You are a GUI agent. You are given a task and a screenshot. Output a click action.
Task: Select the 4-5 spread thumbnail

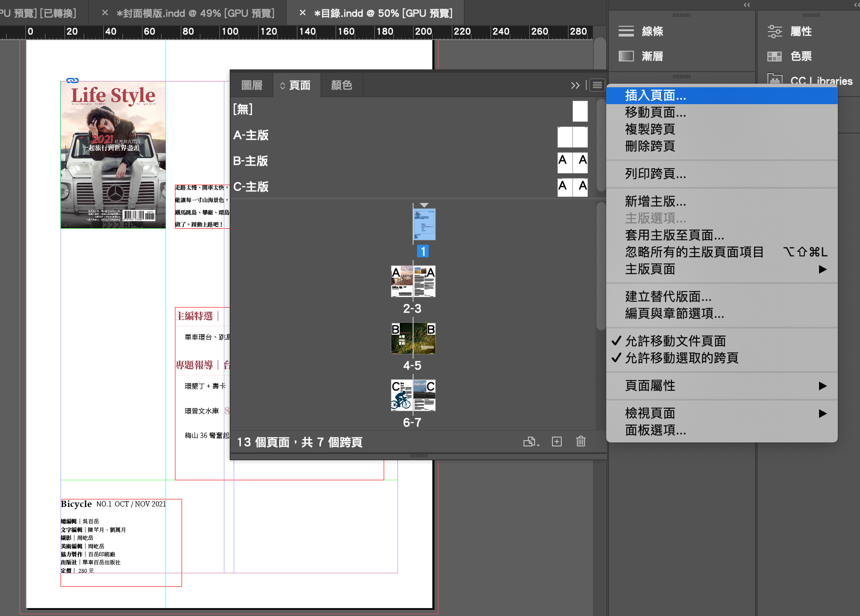[x=413, y=339]
